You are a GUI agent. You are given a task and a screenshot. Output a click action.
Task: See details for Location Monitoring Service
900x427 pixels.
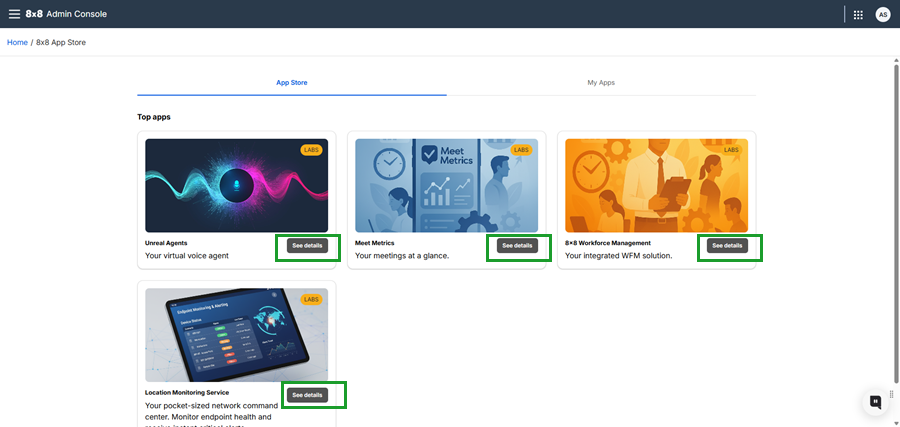click(x=307, y=395)
